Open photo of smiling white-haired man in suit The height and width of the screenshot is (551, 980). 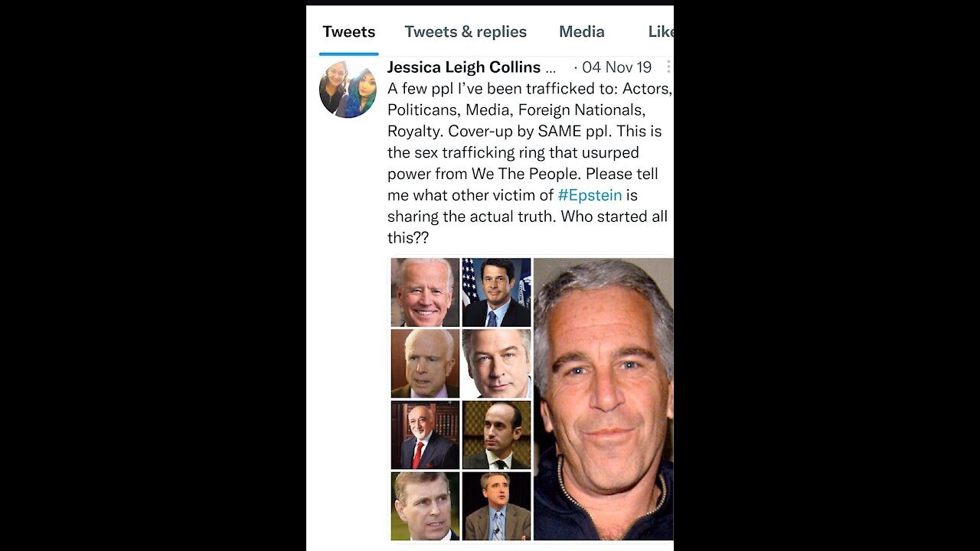(x=425, y=292)
